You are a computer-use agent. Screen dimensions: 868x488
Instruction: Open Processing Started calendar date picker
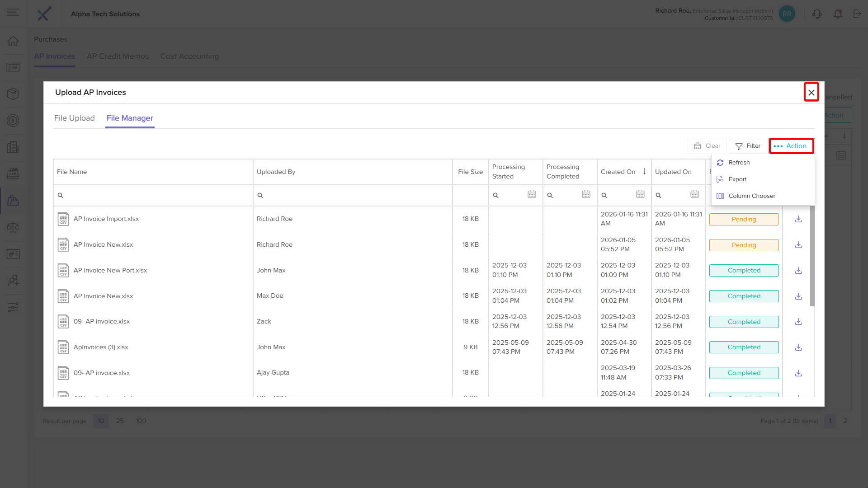click(532, 194)
